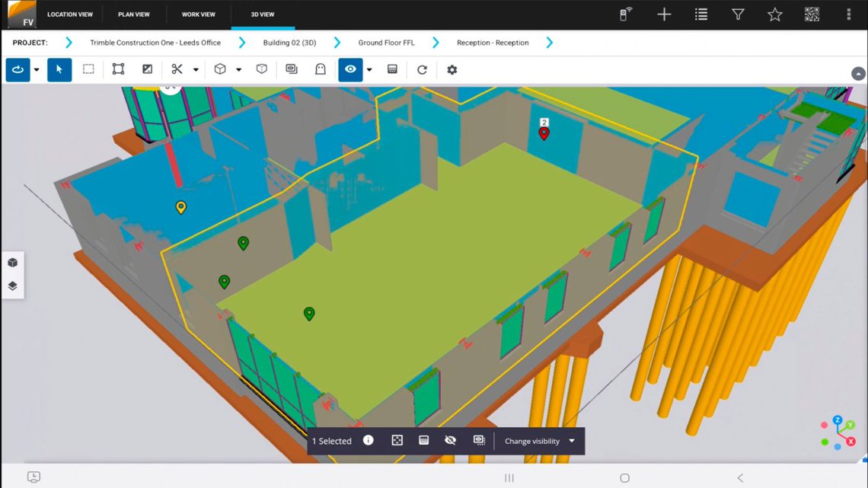This screenshot has height=488, width=868.
Task: Use the scissors section cut tool
Action: (177, 69)
